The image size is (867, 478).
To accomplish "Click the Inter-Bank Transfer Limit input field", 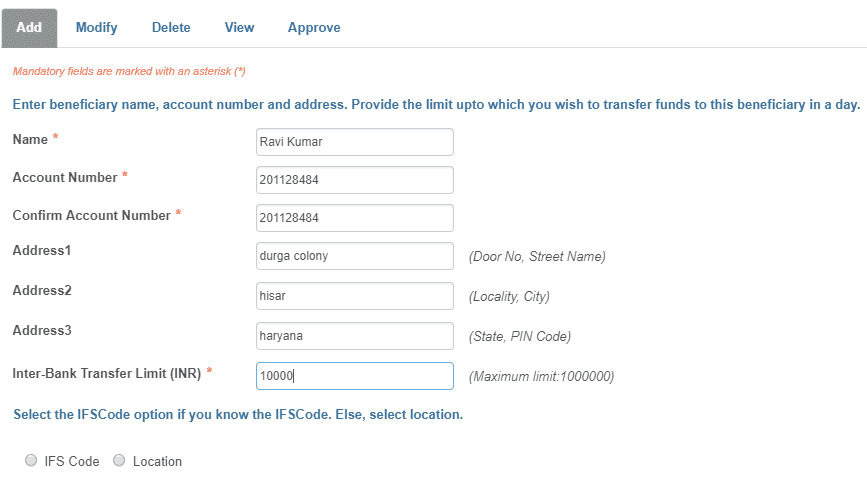I will (x=354, y=376).
